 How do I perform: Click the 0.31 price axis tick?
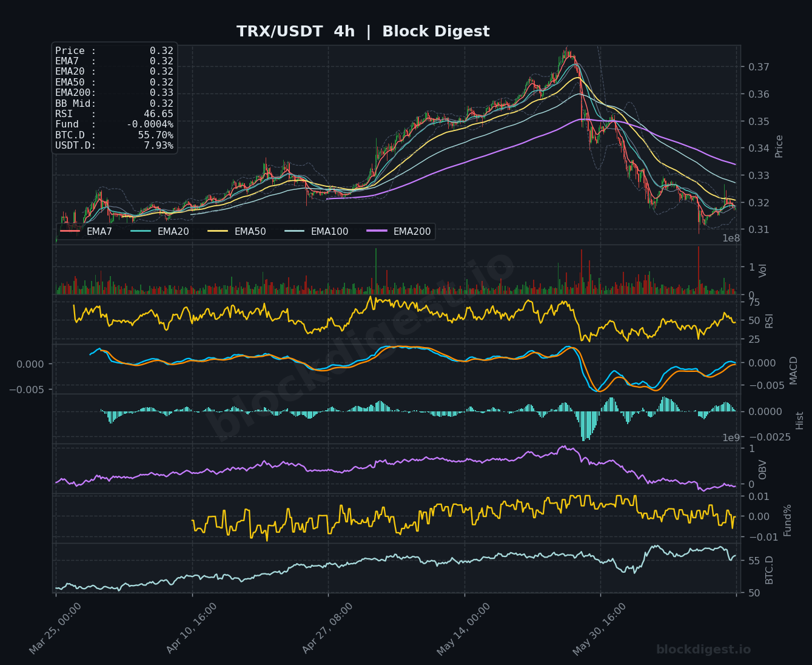coord(759,229)
